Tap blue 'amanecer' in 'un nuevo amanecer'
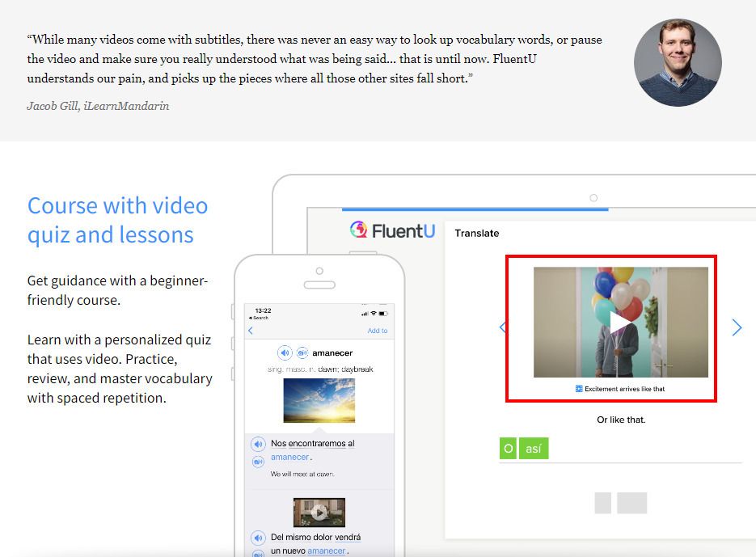The height and width of the screenshot is (557, 756). (327, 551)
